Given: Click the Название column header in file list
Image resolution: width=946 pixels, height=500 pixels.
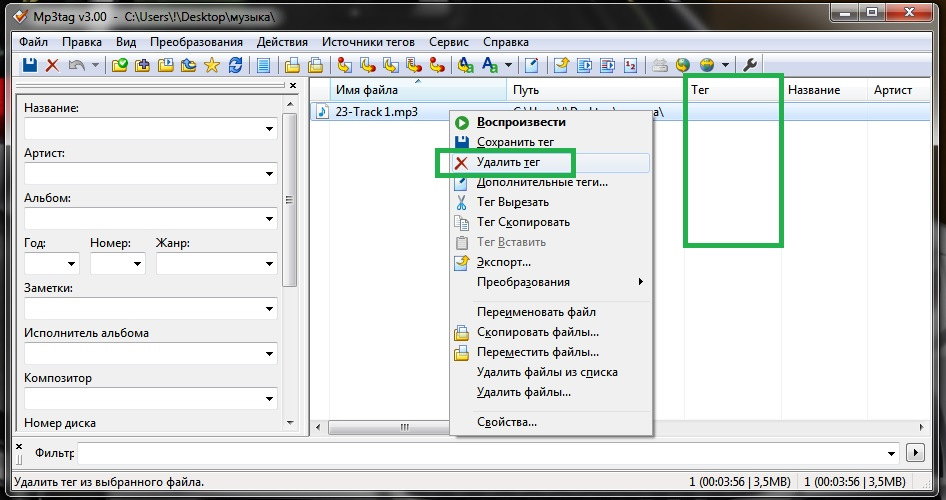Looking at the screenshot, I should tap(824, 90).
